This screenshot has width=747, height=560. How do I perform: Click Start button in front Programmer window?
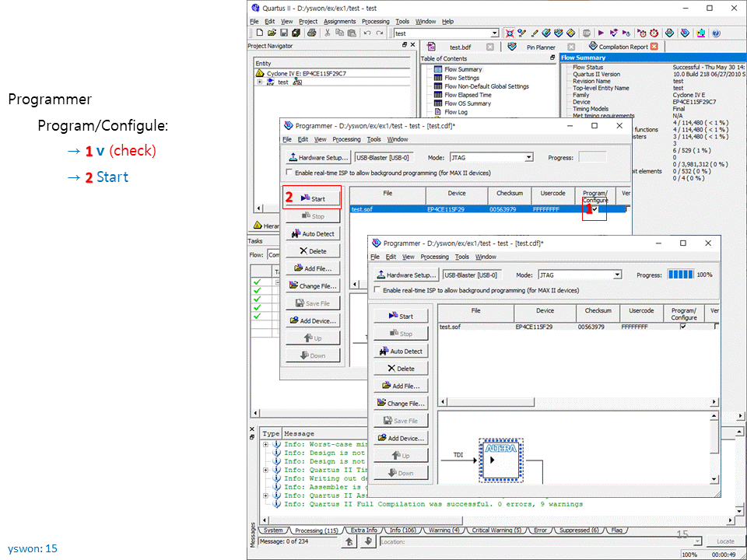(x=401, y=317)
